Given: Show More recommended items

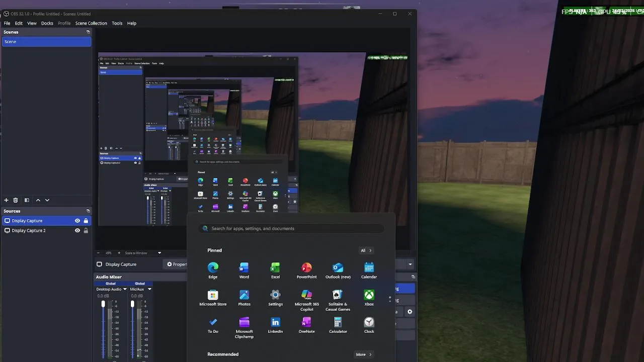Looking at the screenshot, I should [x=363, y=354].
